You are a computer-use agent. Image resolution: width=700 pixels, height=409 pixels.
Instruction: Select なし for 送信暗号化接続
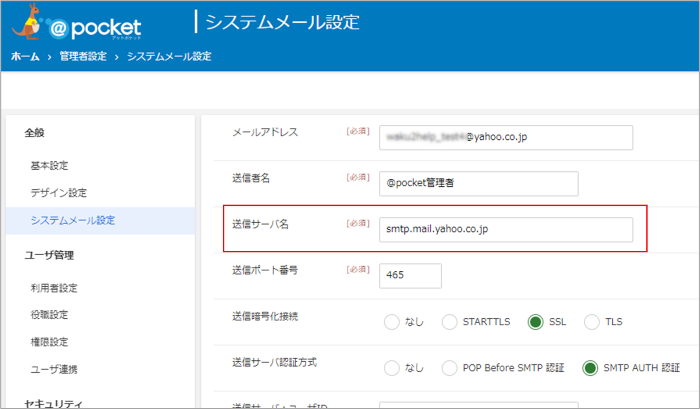click(x=392, y=322)
